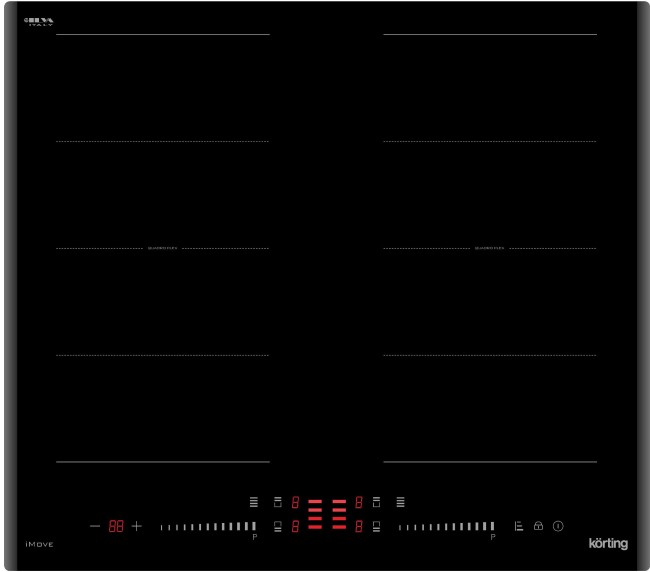Select the right front cooking zone icon
Image resolution: width=650 pixels, height=572 pixels.
click(377, 526)
